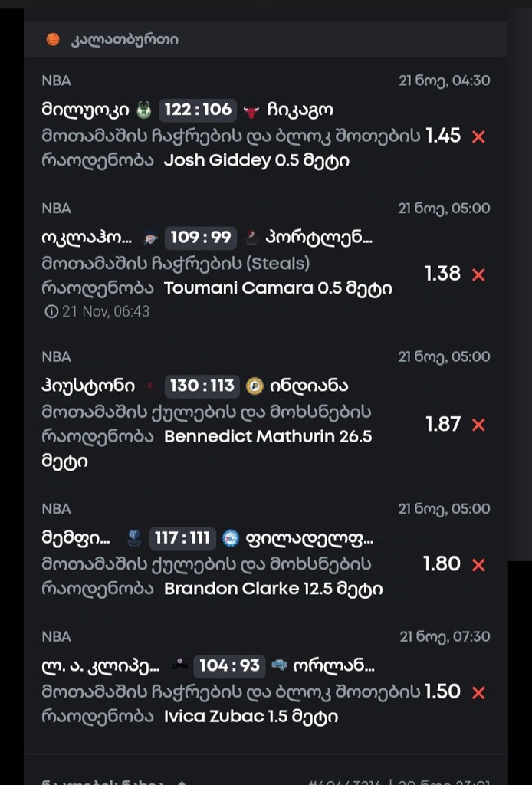Click the red X next to odds 1.38
The image size is (532, 785).
pos(478,274)
